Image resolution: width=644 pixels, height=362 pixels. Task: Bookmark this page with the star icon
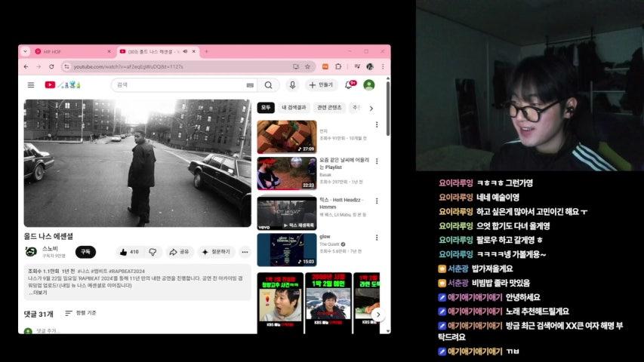point(307,66)
